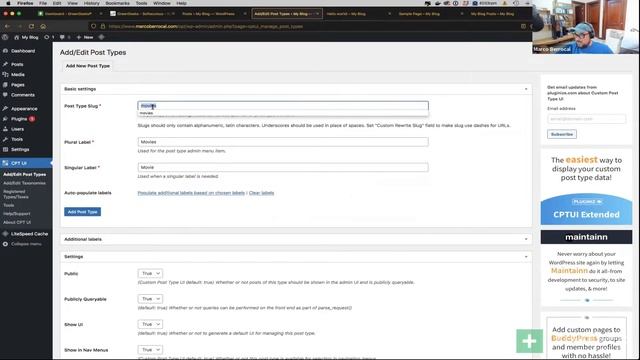Switch to the Posts ‹ My Blog browser tab

tap(209, 14)
